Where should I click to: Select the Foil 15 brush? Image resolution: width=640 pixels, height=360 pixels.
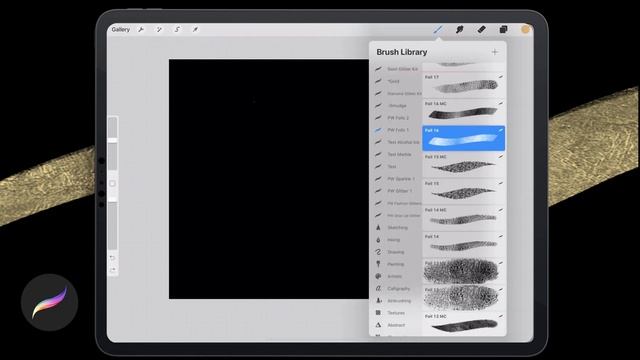(464, 191)
